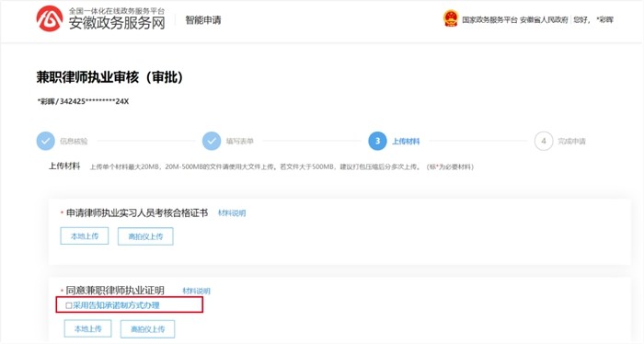Open 安徽省人民政府 link in header

544,19
